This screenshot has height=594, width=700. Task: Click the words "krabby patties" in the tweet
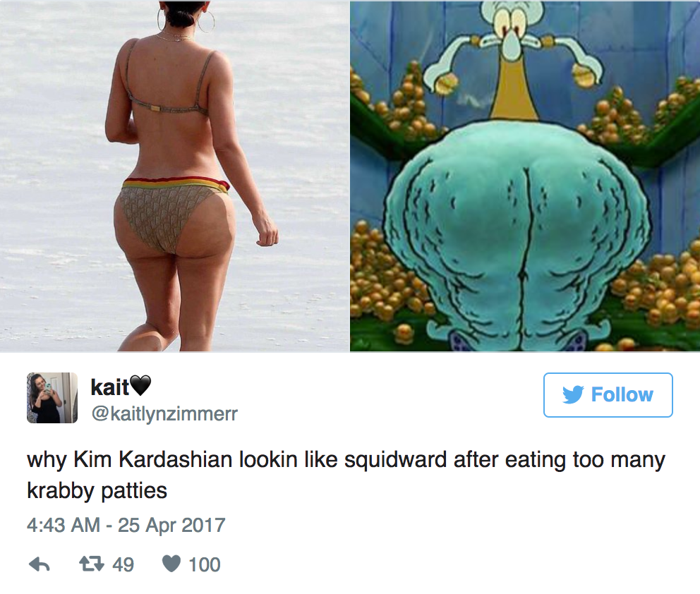[x=97, y=491]
